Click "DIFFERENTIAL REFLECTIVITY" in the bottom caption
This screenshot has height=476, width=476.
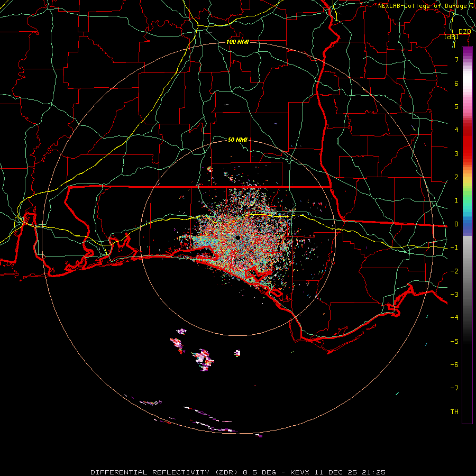(x=150, y=472)
